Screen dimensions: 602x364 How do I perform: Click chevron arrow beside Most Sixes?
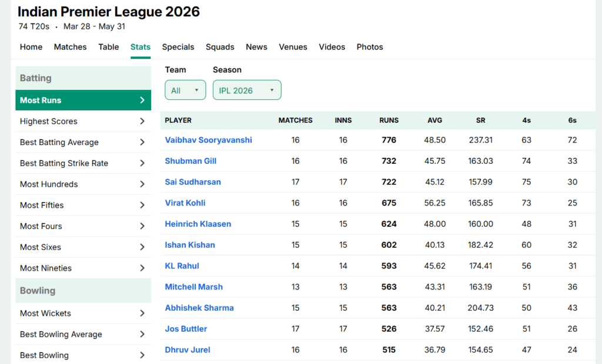coord(142,247)
